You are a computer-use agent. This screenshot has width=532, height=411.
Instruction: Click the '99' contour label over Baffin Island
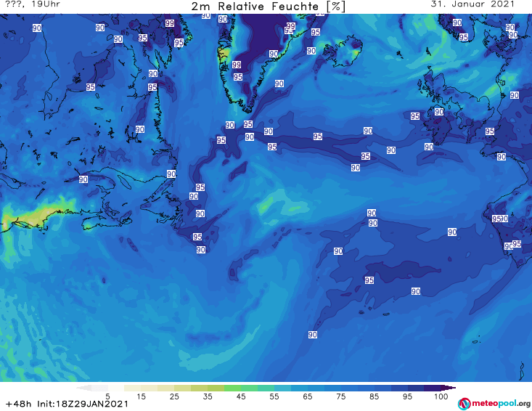pos(170,23)
